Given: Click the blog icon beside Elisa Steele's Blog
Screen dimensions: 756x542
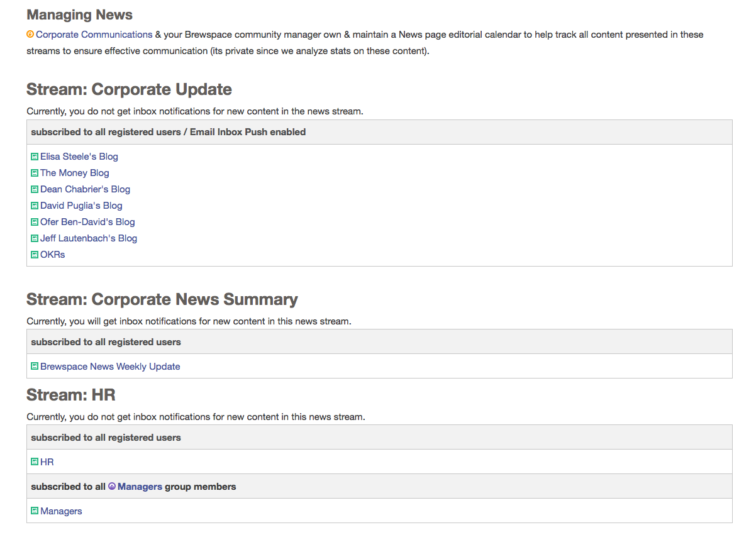Looking at the screenshot, I should coord(35,157).
